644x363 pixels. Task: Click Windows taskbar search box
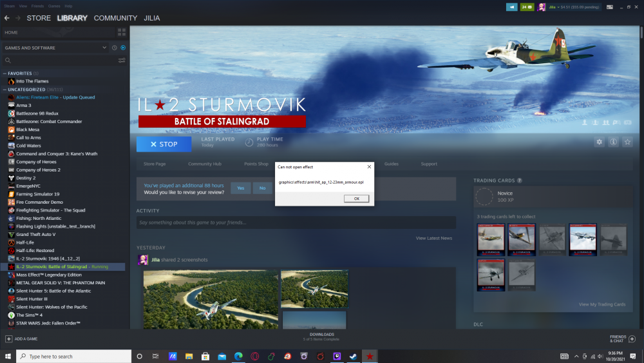pyautogui.click(x=74, y=356)
